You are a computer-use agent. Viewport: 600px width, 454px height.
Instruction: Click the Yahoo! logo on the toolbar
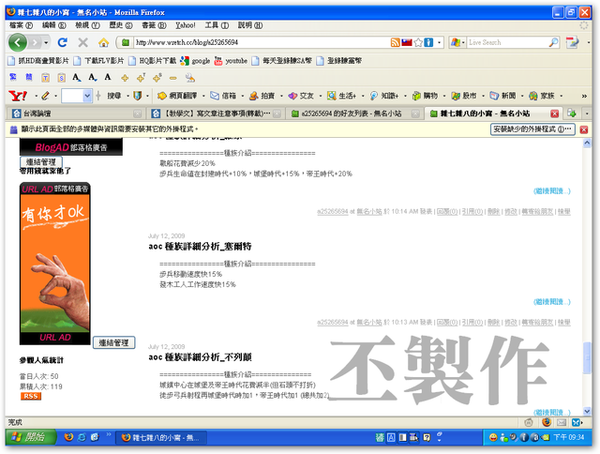pyautogui.click(x=18, y=96)
